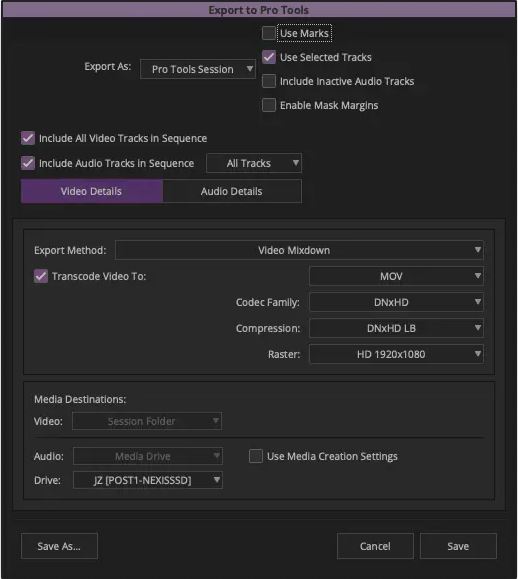The height and width of the screenshot is (579, 518).
Task: Click the Export As label
Action: [x=108, y=66]
